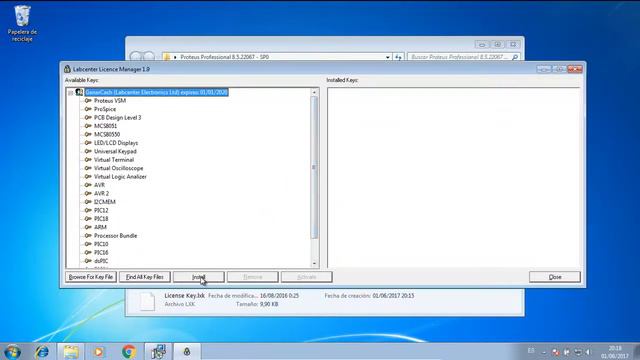Select the MCS8051 key
The height and width of the screenshot is (360, 640).
(105, 126)
